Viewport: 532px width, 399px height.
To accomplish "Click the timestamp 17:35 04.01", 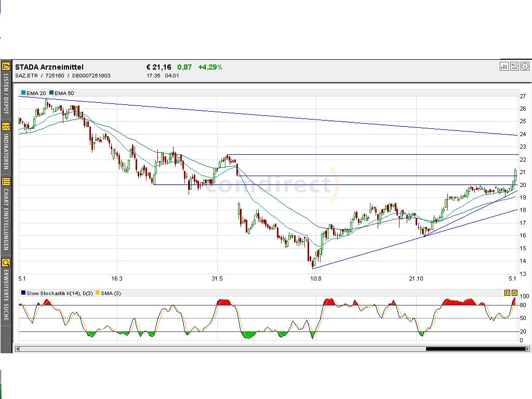I will pos(163,76).
